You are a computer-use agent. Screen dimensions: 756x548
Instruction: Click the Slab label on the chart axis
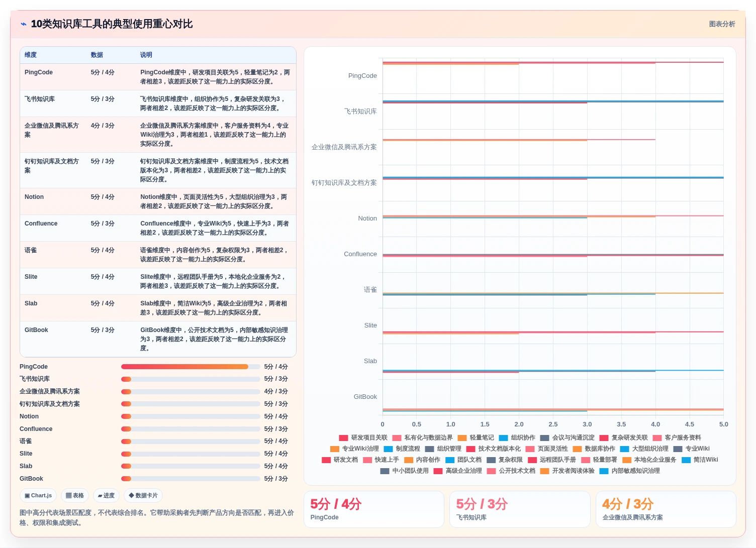(370, 361)
